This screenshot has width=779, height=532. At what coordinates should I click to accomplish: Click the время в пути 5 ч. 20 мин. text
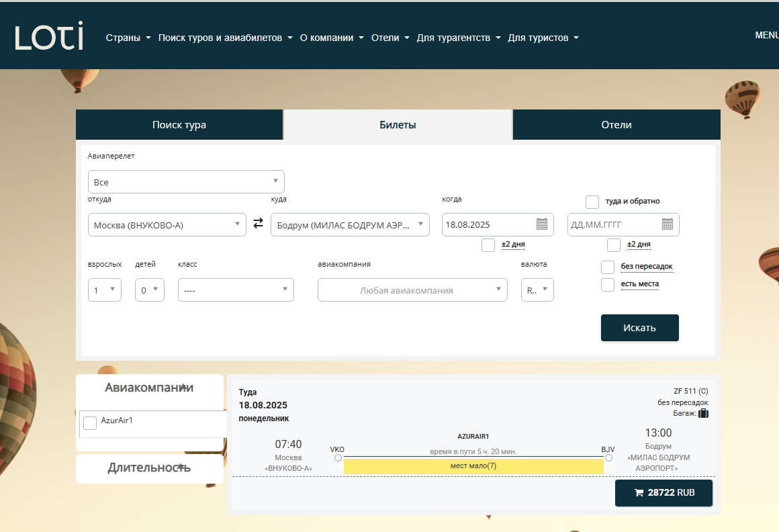pyautogui.click(x=473, y=451)
